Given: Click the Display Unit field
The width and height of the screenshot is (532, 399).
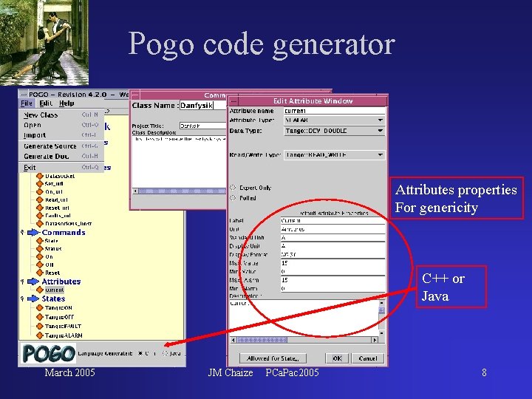Looking at the screenshot, I should (332, 246).
